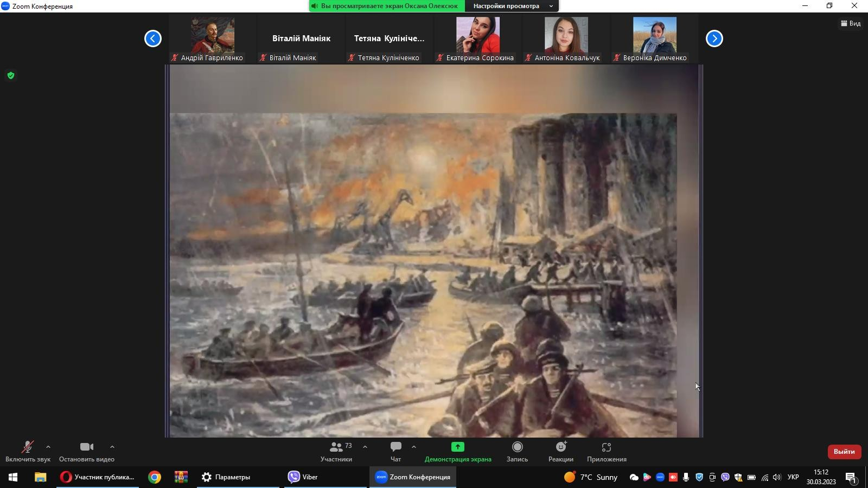
Task: Open the notification center icon
Action: pos(851,477)
